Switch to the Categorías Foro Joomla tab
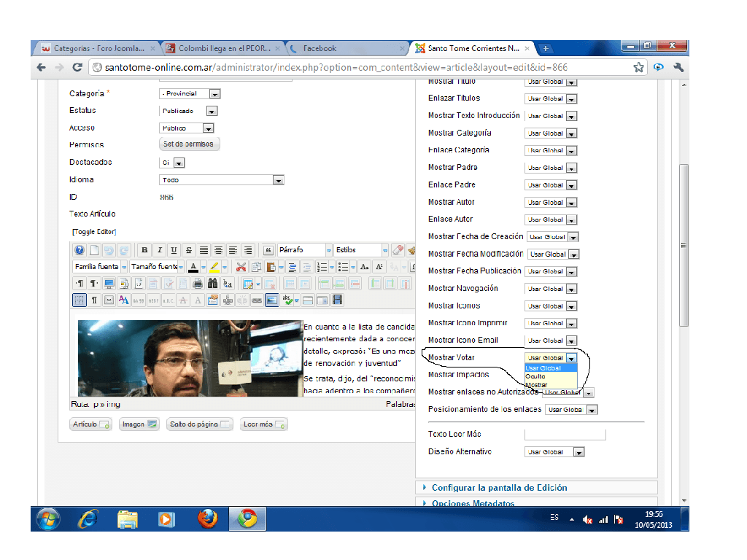 (x=98, y=49)
